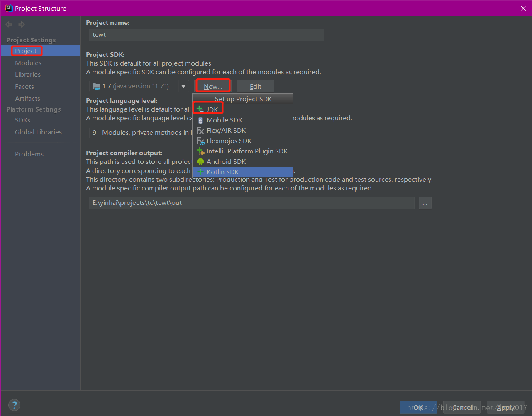Select the 1.7 java version combo box
This screenshot has height=416, width=532.
139,86
